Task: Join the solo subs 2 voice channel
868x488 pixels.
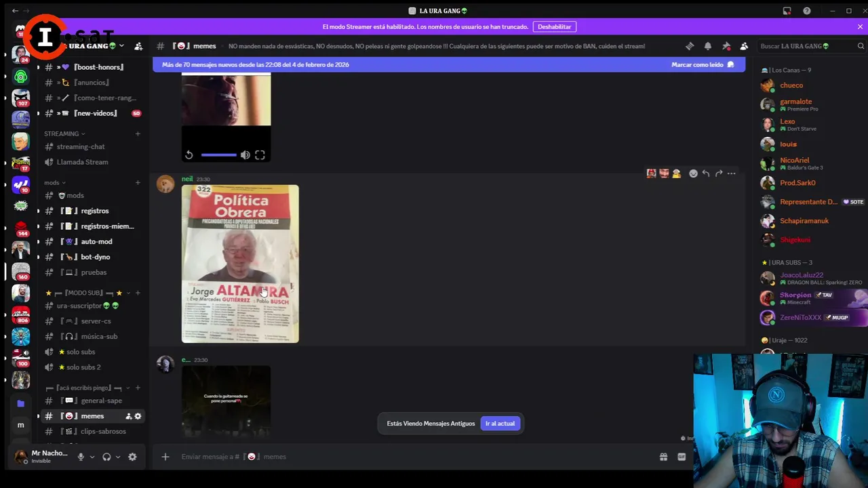Action: pyautogui.click(x=92, y=367)
